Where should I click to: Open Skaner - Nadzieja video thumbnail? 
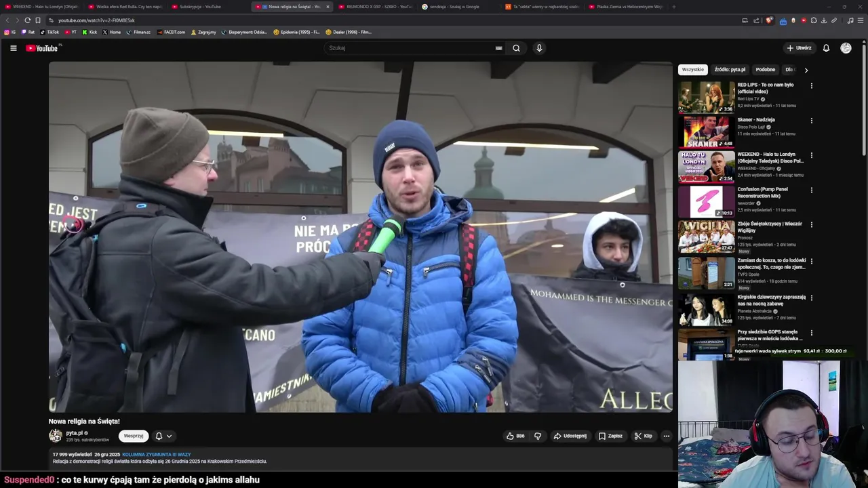pyautogui.click(x=707, y=131)
